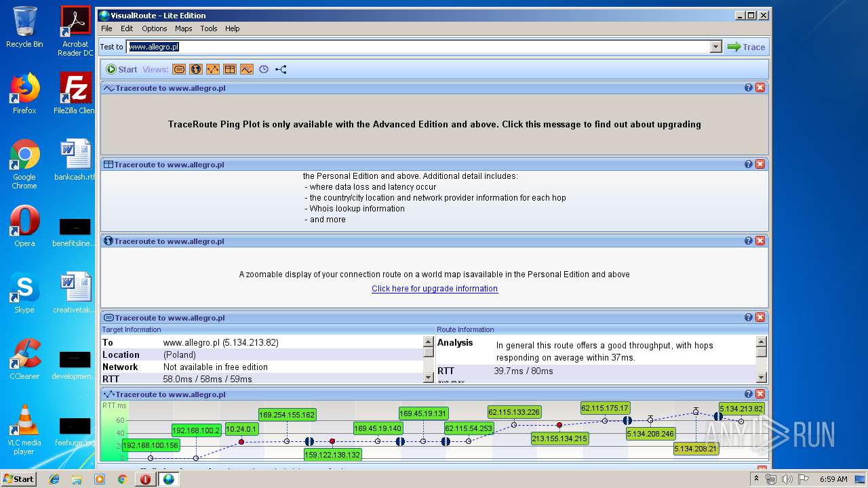Open help for the route graph panel
The height and width of the screenshot is (488, 868).
749,394
